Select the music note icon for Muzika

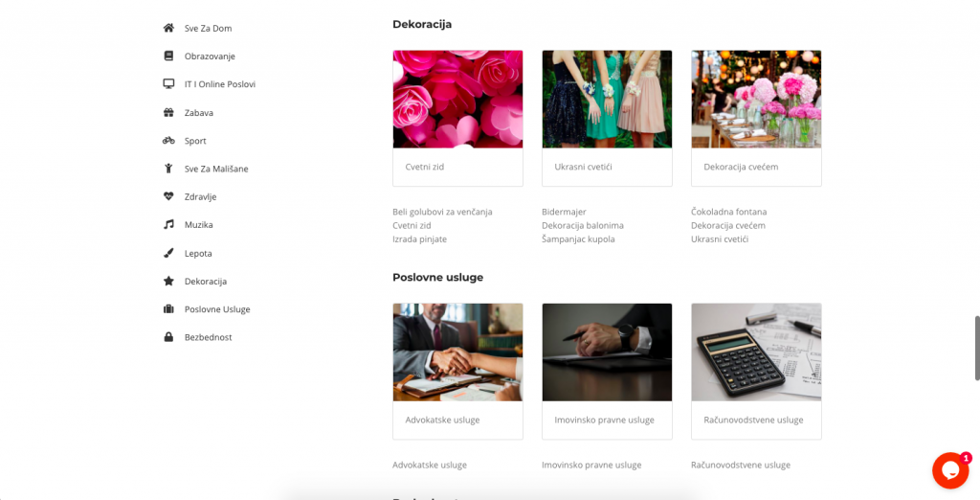point(168,225)
